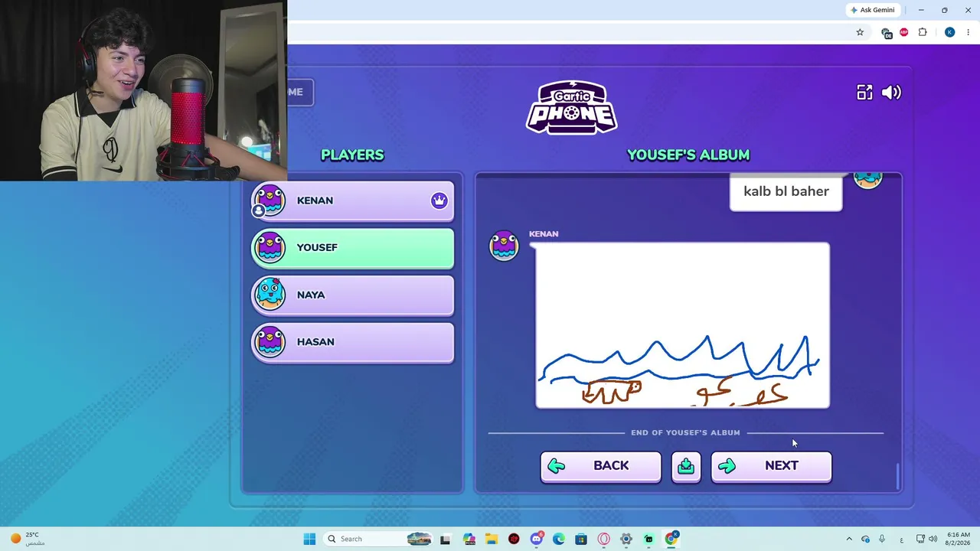
Task: Open the clock showing 6:16 AM
Action: click(959, 539)
